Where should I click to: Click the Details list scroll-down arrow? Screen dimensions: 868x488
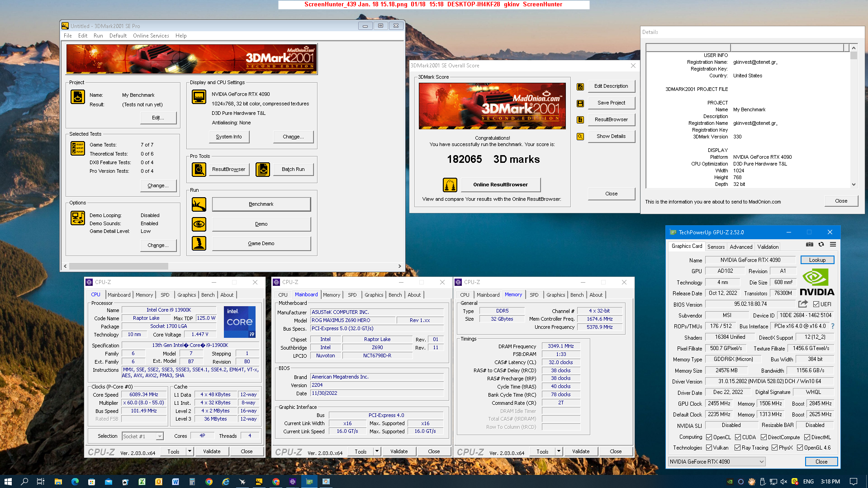(x=854, y=184)
